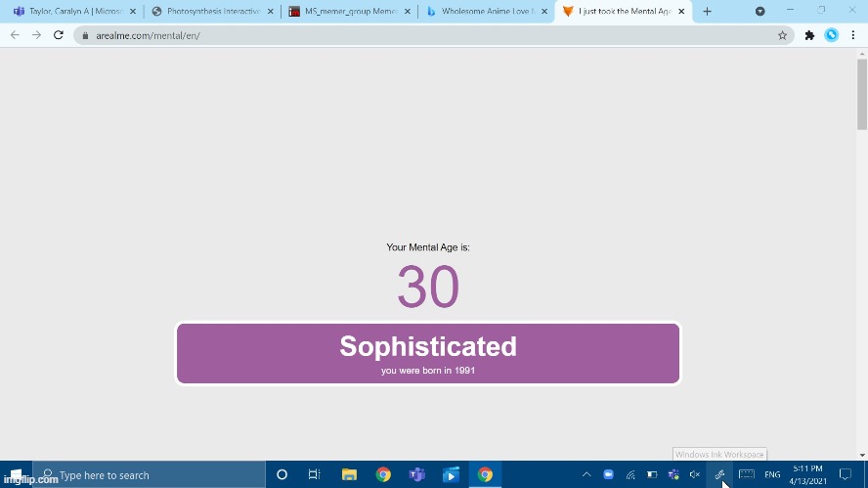This screenshot has width=868, height=488.
Task: Click the purple Sophisticated result banner
Action: (x=428, y=354)
